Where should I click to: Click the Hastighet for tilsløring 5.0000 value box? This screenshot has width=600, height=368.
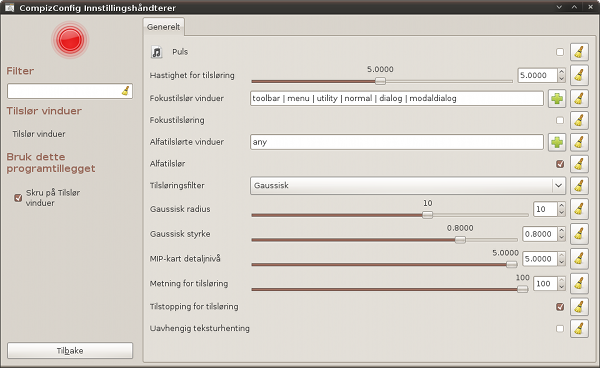click(x=538, y=75)
